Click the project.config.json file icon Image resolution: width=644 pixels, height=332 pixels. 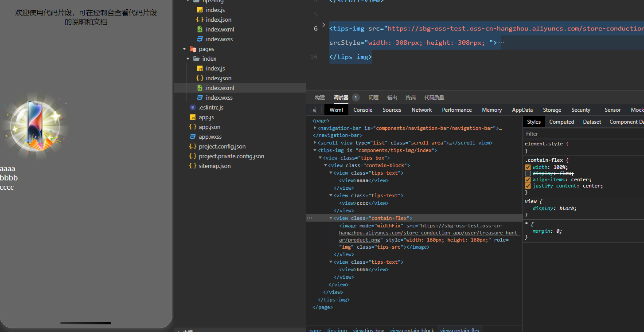(x=193, y=146)
